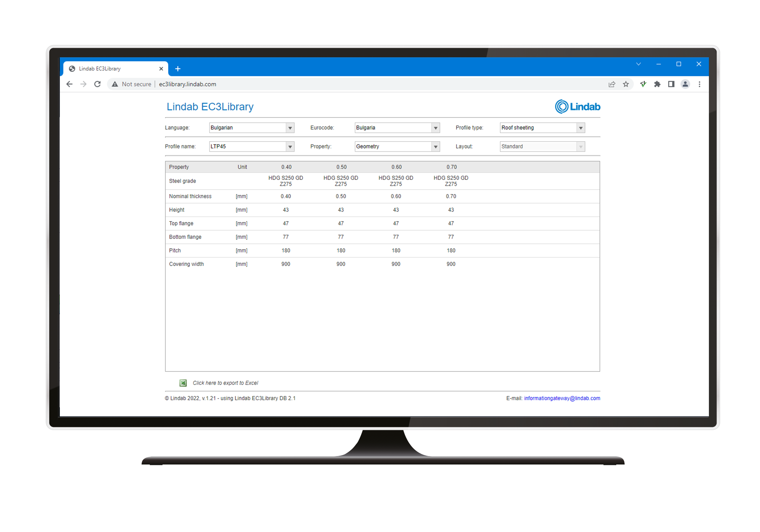760x532 pixels.
Task: Select the Lindab EC3Library browser tab
Action: 109,69
